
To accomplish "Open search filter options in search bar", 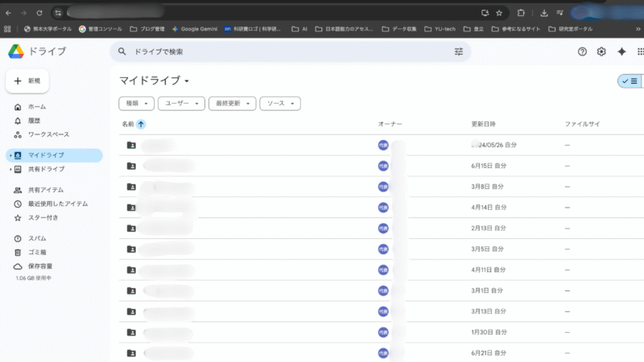I will (459, 51).
